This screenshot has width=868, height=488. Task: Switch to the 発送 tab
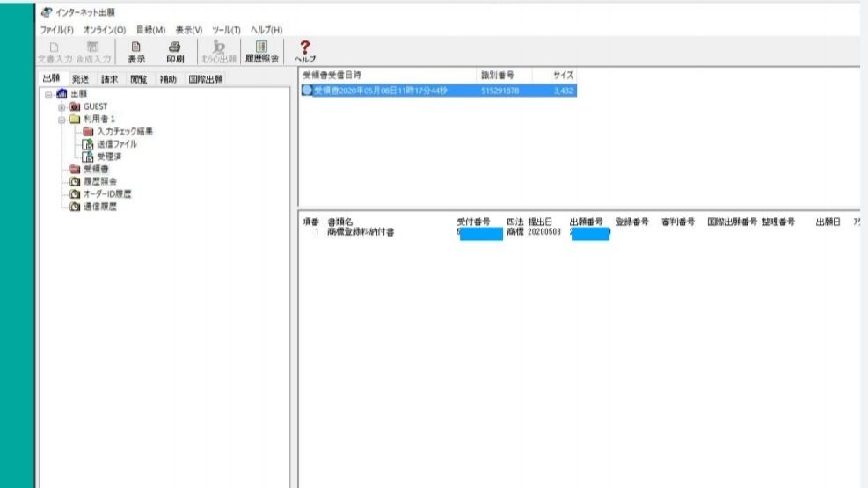point(81,79)
